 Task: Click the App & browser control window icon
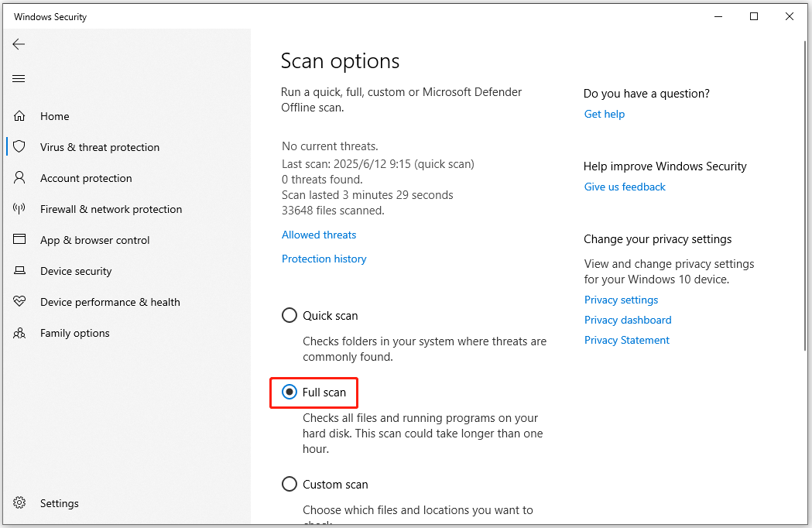pyautogui.click(x=19, y=239)
